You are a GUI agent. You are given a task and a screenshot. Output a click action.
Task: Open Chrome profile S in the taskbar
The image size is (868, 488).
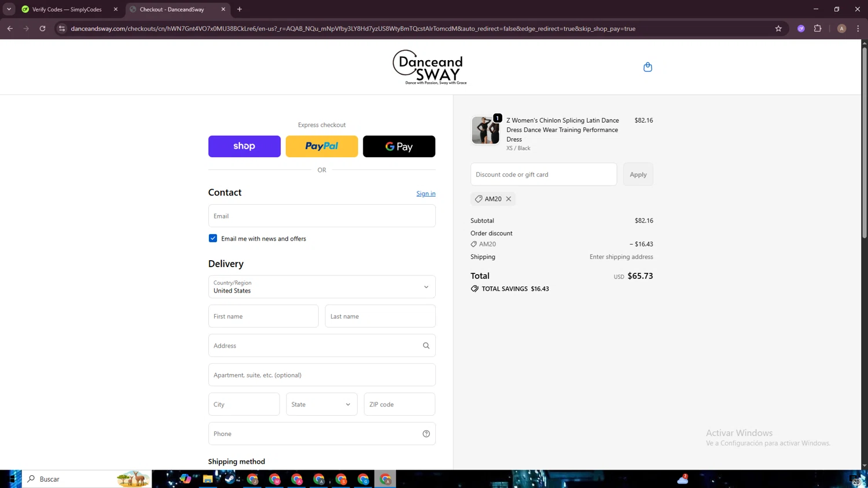(x=341, y=479)
